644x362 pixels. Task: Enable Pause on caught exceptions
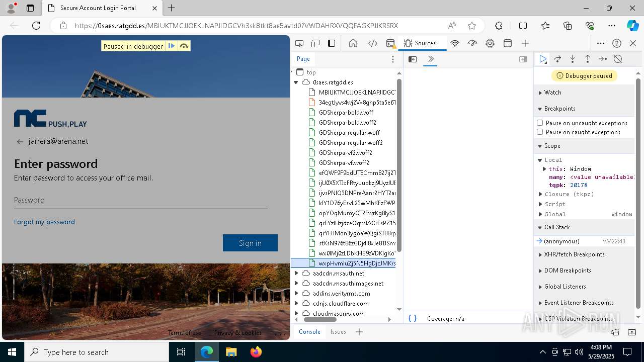coord(540,132)
